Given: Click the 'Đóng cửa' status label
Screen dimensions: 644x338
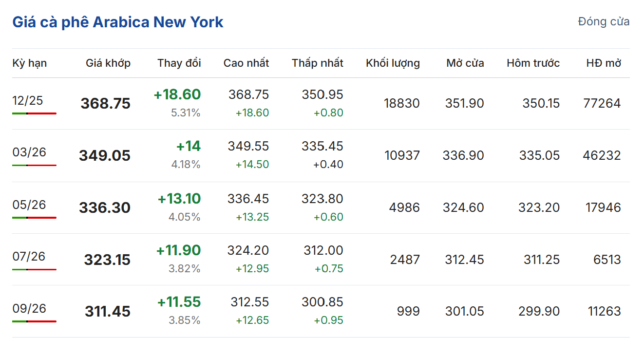Looking at the screenshot, I should 604,21.
